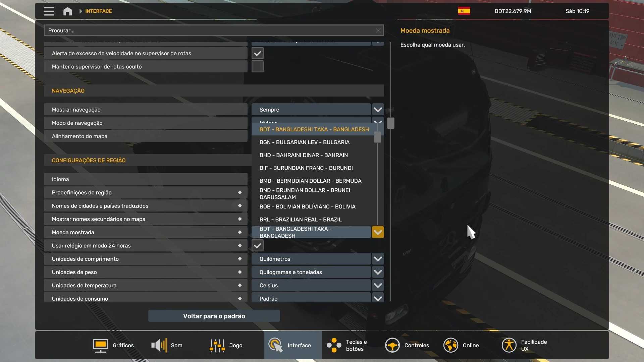Open Som settings speaker icon
Viewport: 644px width, 362px height.
(159, 345)
